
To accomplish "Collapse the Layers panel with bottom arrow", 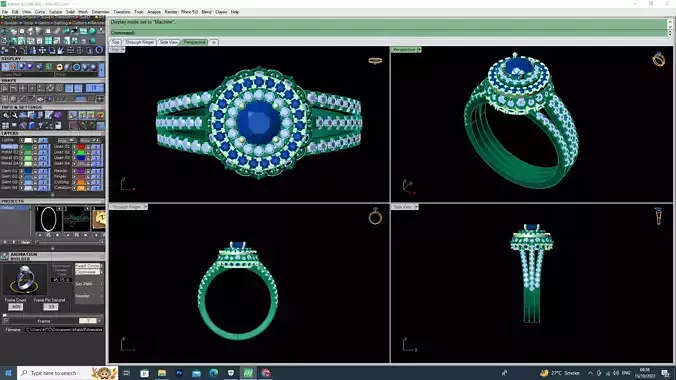I will click(53, 195).
